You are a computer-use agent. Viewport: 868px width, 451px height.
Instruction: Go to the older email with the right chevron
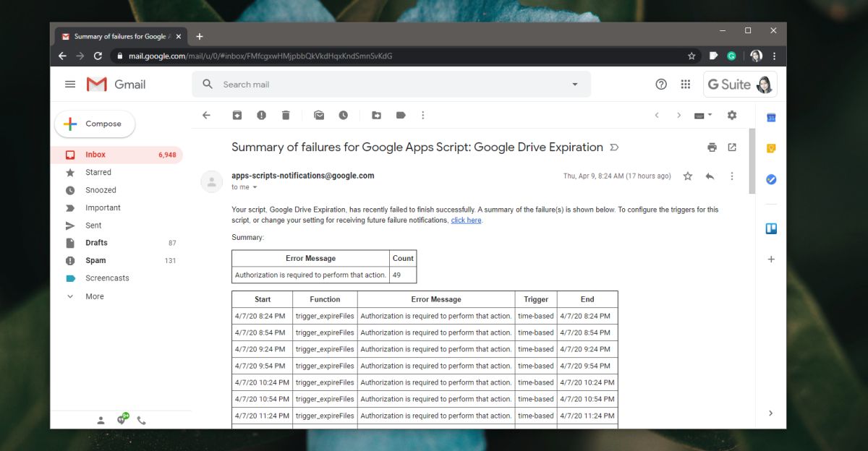pyautogui.click(x=678, y=115)
